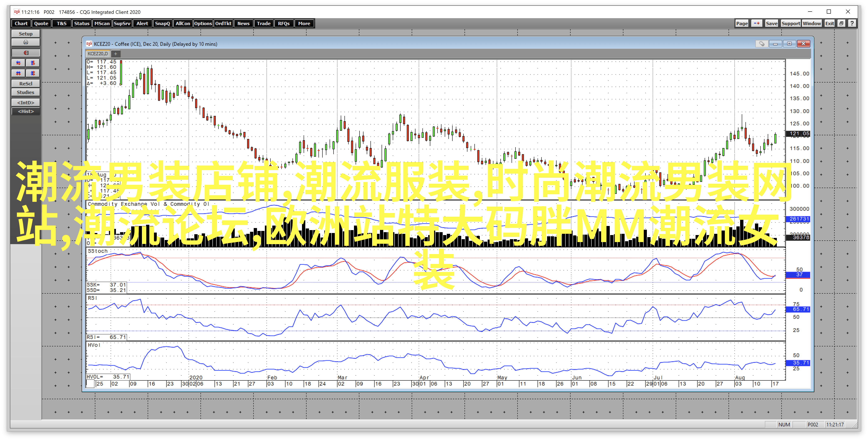Click the Save button
This screenshot has width=868, height=440.
point(771,23)
